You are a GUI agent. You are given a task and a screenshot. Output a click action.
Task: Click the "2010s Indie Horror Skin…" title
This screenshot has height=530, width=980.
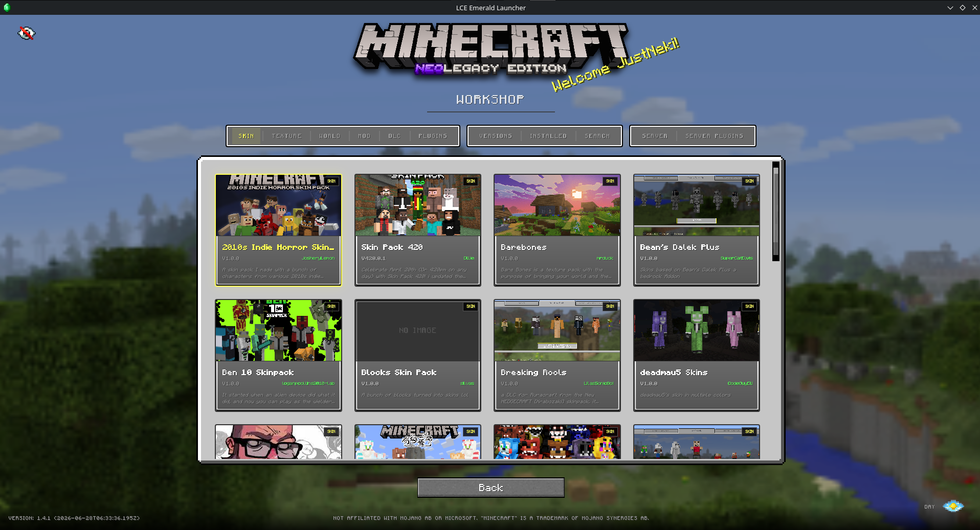click(x=278, y=247)
